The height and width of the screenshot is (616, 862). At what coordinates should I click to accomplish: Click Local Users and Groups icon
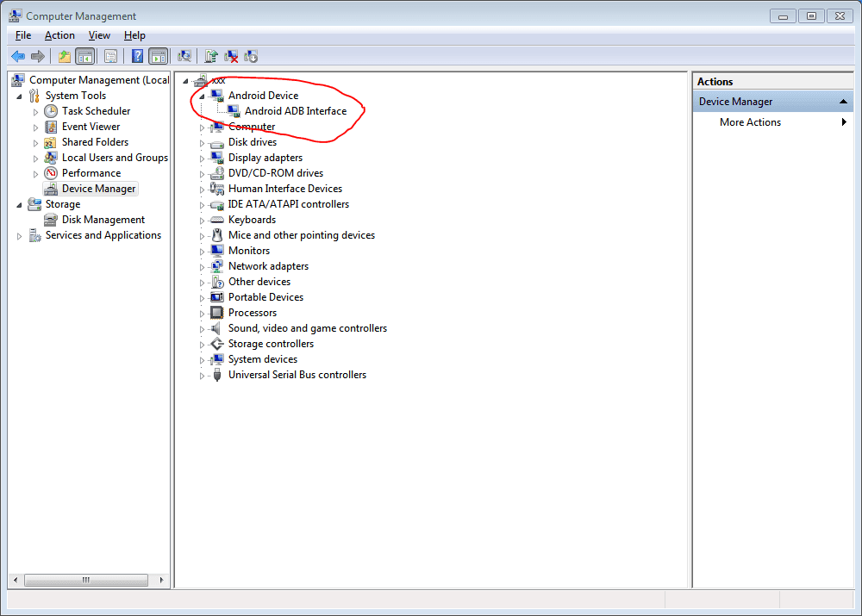(51, 158)
